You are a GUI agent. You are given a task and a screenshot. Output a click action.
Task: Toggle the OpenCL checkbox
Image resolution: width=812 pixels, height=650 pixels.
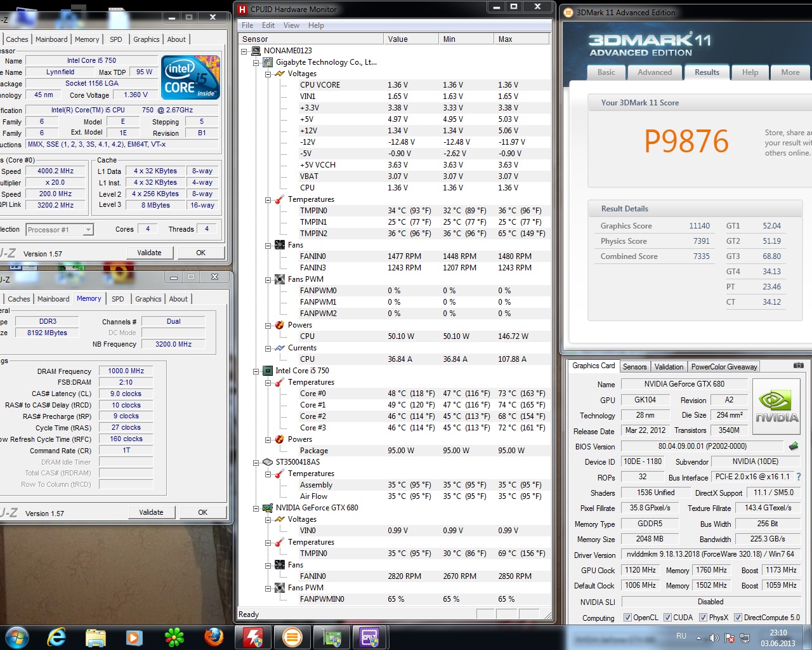tap(627, 618)
